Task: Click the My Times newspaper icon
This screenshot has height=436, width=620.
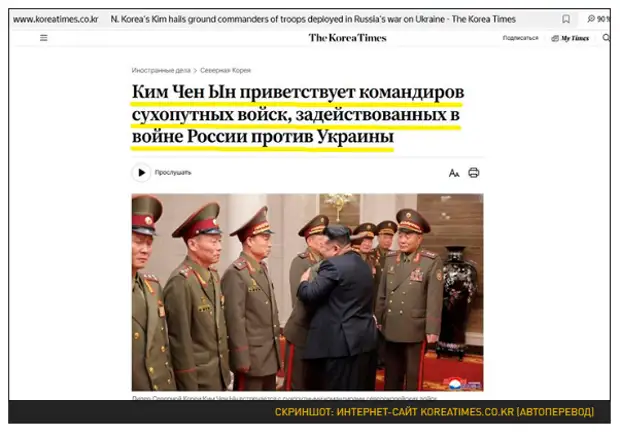Action: 555,38
